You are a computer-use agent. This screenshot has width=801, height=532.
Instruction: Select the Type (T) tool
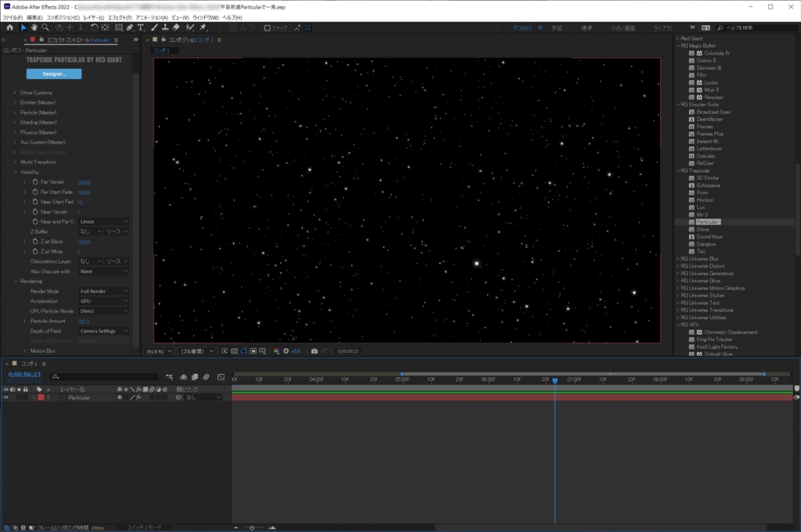pyautogui.click(x=141, y=27)
